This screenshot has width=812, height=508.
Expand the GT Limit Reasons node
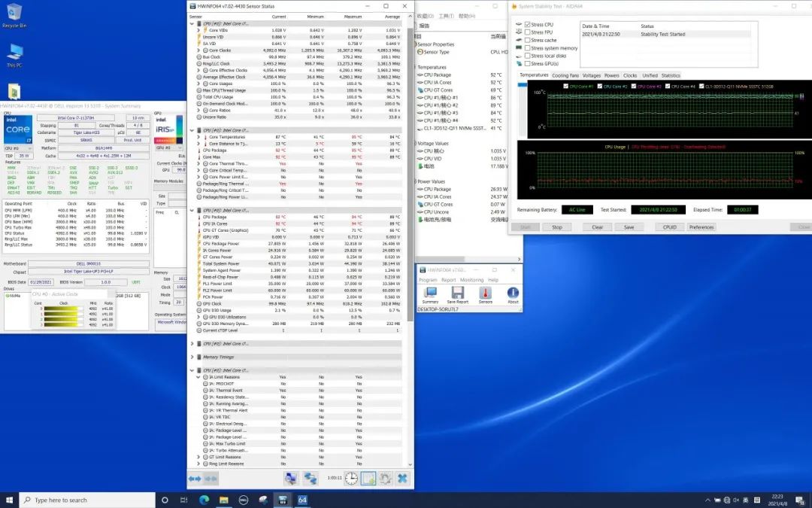(199, 457)
